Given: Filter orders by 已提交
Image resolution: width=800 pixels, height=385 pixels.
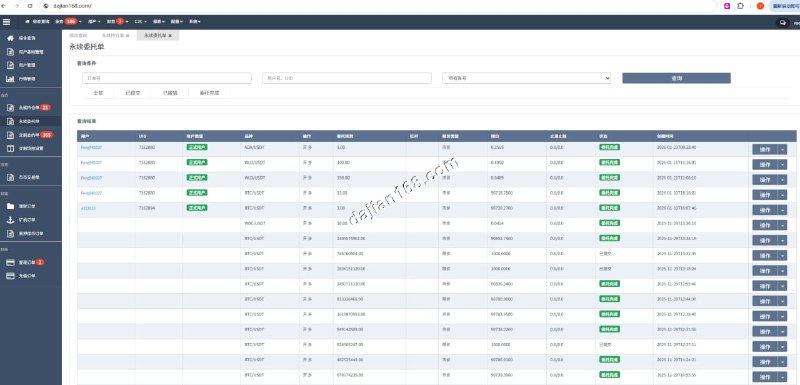Looking at the screenshot, I should click(x=132, y=93).
